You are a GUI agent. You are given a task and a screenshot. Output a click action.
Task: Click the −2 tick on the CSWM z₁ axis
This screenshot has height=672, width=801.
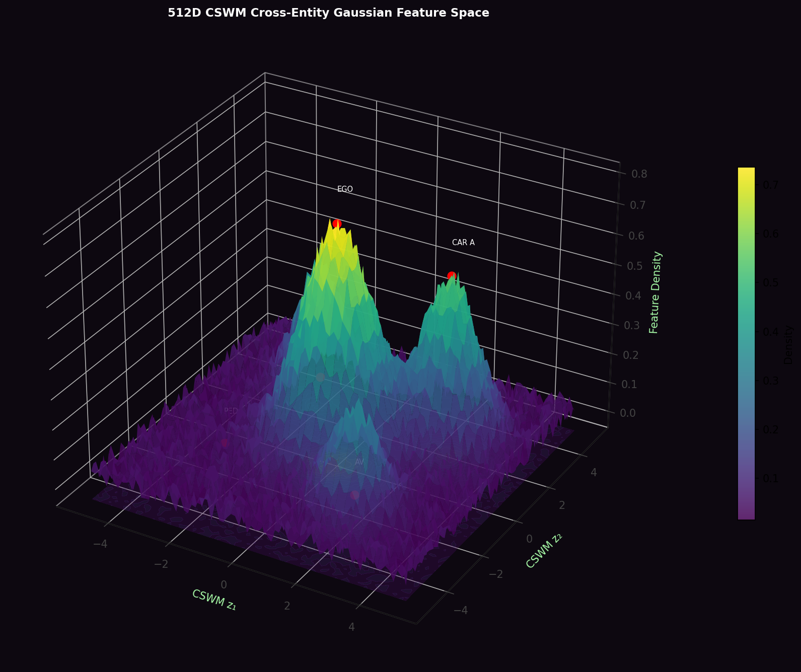[161, 564]
